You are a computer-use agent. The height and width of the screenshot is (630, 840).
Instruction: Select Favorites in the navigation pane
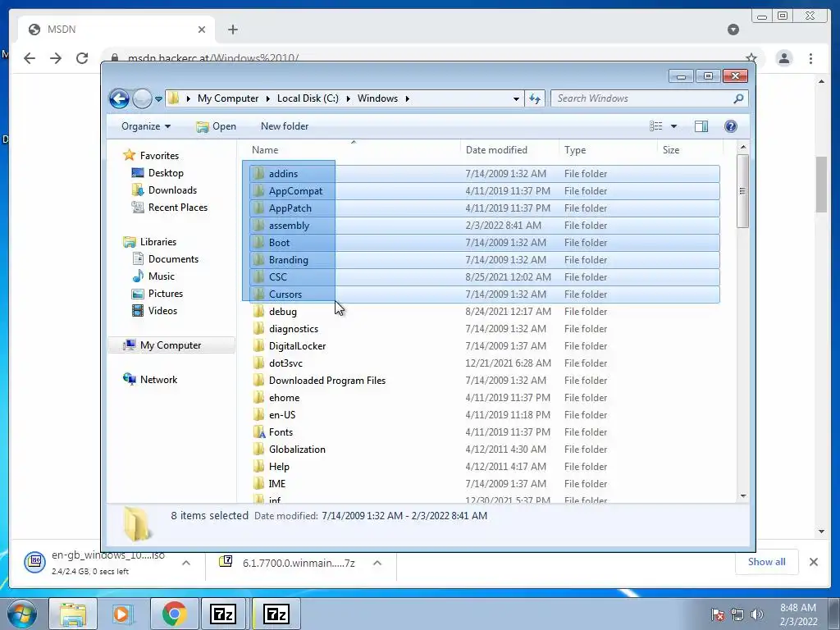pyautogui.click(x=159, y=156)
